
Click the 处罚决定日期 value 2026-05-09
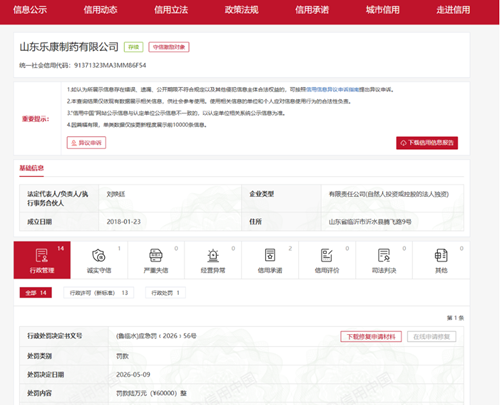pos(133,375)
